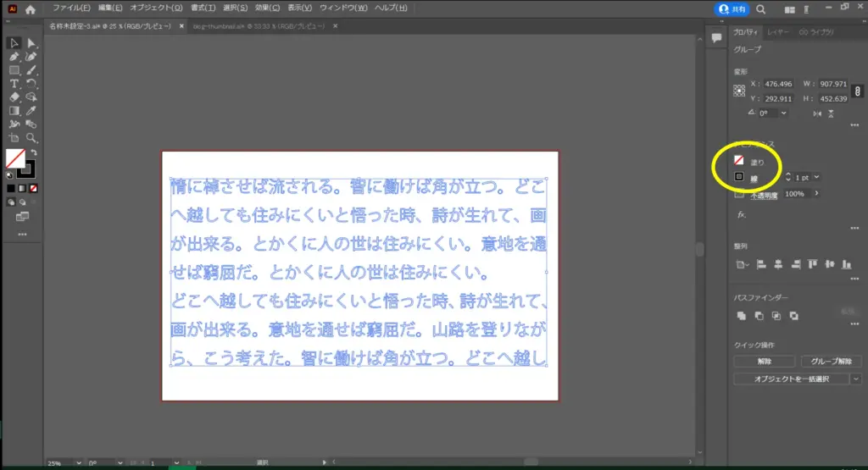Flip the selection vertically
Viewport: 868px width, 470px height.
coord(831,113)
